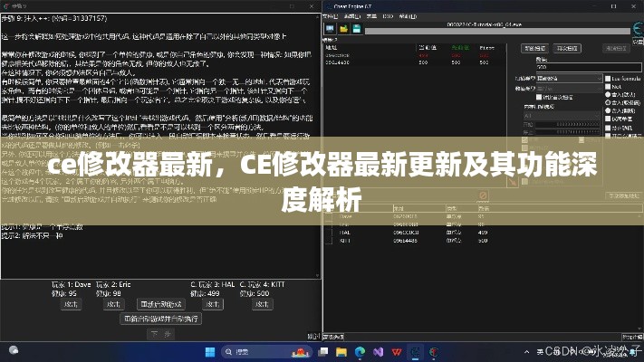Open Visual Studio from the taskbar
The height and width of the screenshot is (362, 644).
(x=379, y=352)
